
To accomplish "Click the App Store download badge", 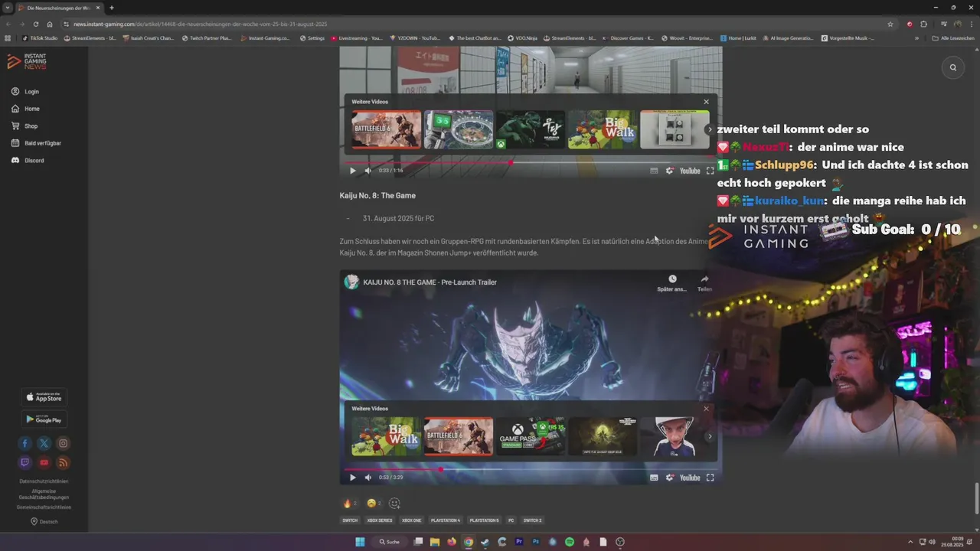I will [x=44, y=397].
